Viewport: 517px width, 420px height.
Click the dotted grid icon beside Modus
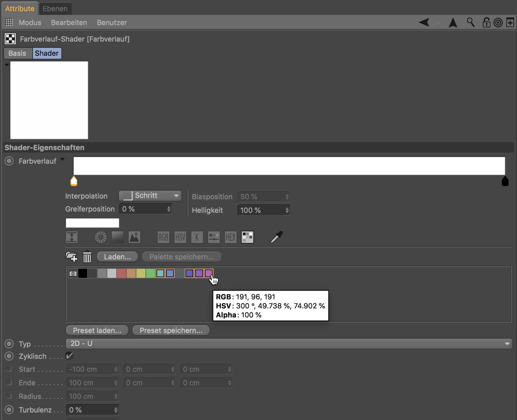click(x=9, y=22)
